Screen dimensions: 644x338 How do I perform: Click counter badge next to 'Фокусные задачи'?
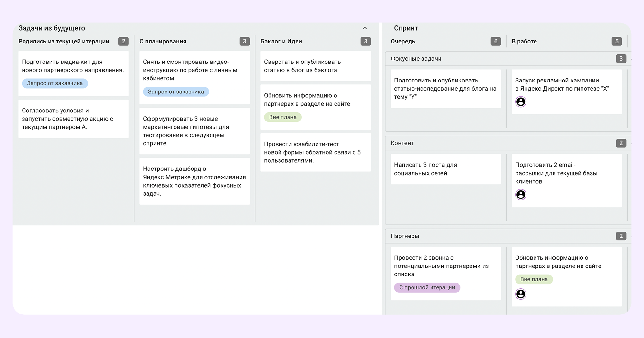621,58
